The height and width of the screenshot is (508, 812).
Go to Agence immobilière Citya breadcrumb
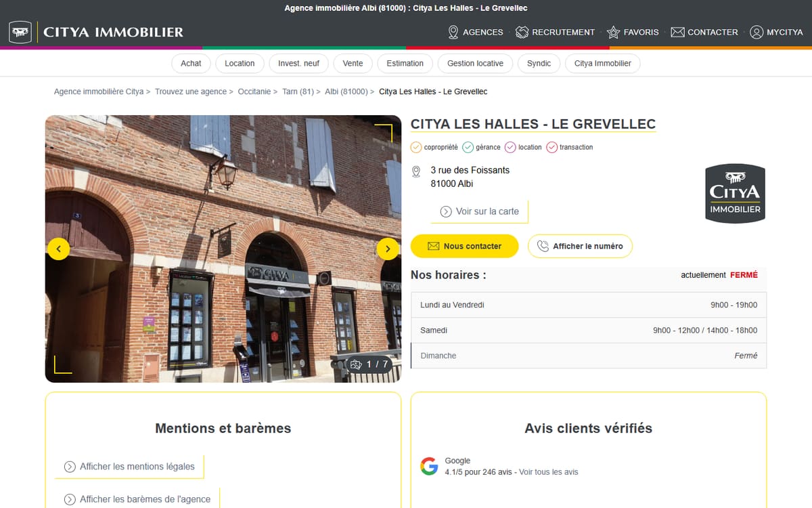click(99, 91)
